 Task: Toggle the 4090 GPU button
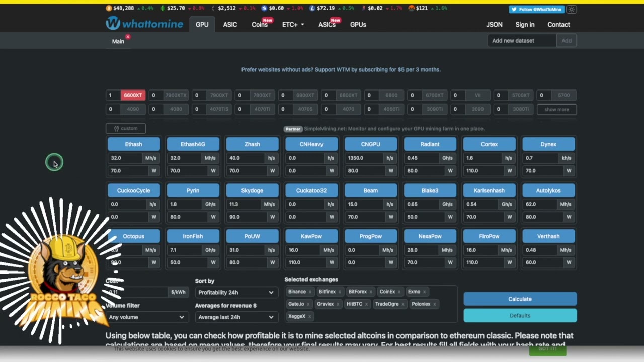133,109
